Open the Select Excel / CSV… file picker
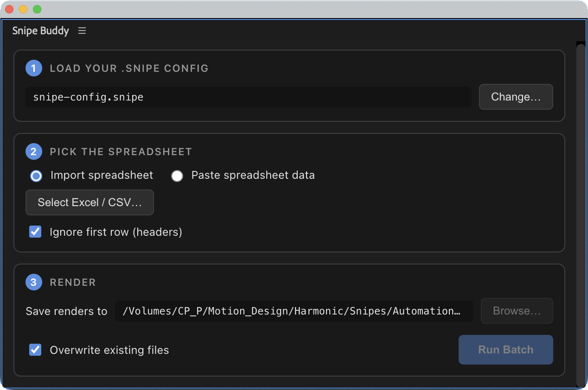This screenshot has height=390, width=588. click(89, 202)
